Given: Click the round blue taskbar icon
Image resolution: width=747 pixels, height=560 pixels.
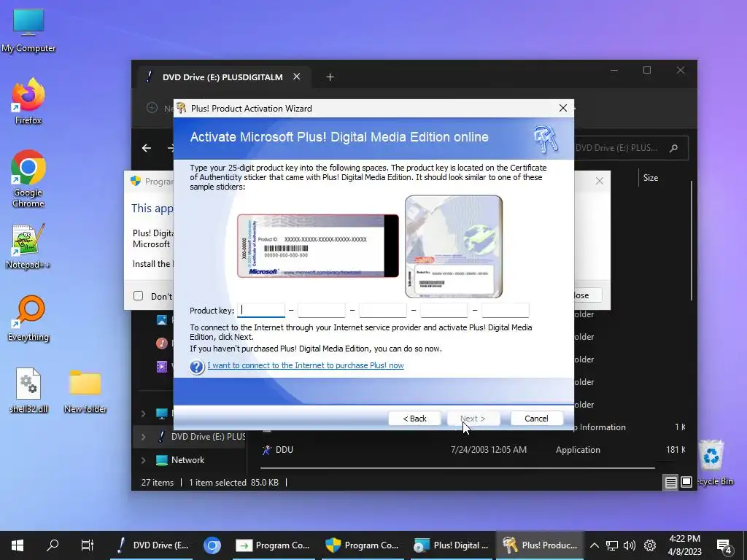Looking at the screenshot, I should (212, 545).
